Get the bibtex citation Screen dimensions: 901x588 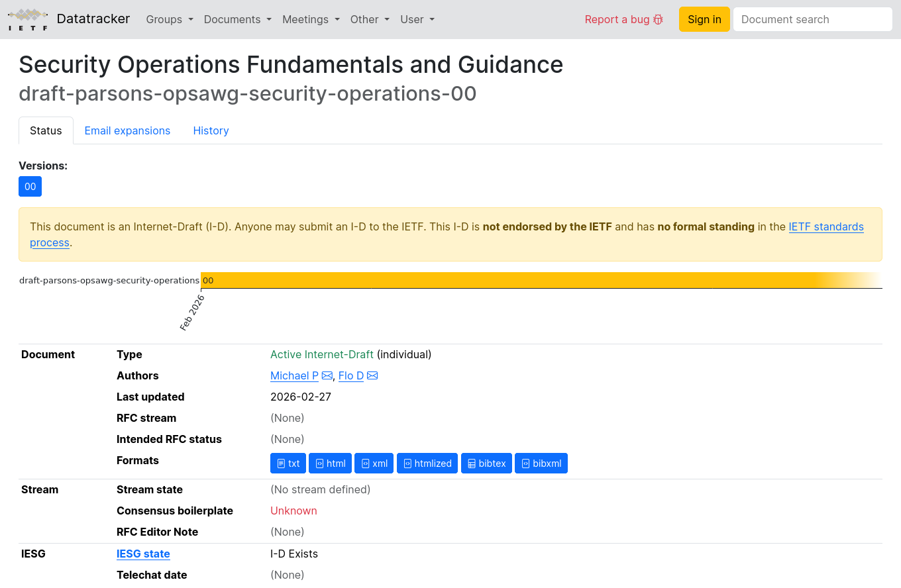click(486, 464)
